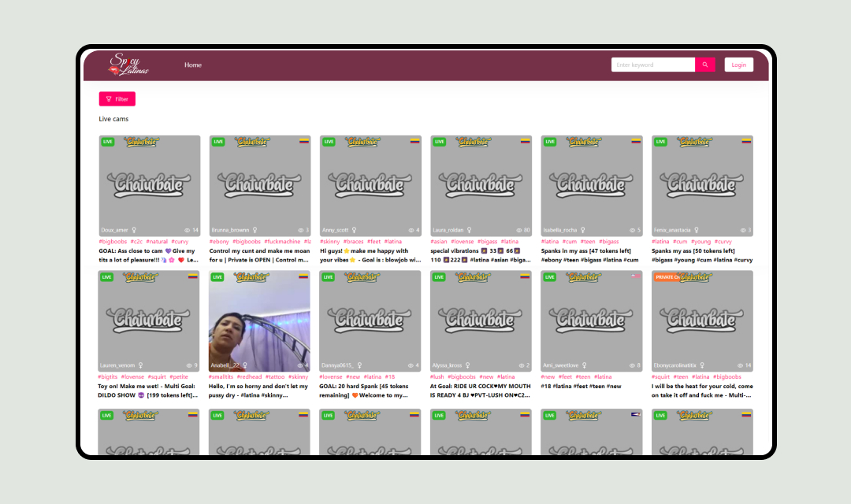Click the Spicy Latinas site logo
851x504 pixels.
coord(128,65)
